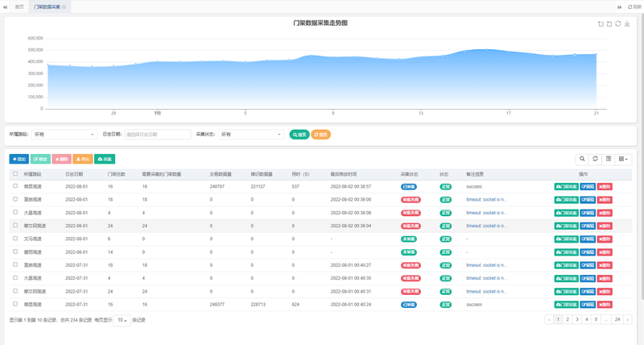
Task: Click blue edit button in row modified 00:39:00
Action: tap(588, 200)
